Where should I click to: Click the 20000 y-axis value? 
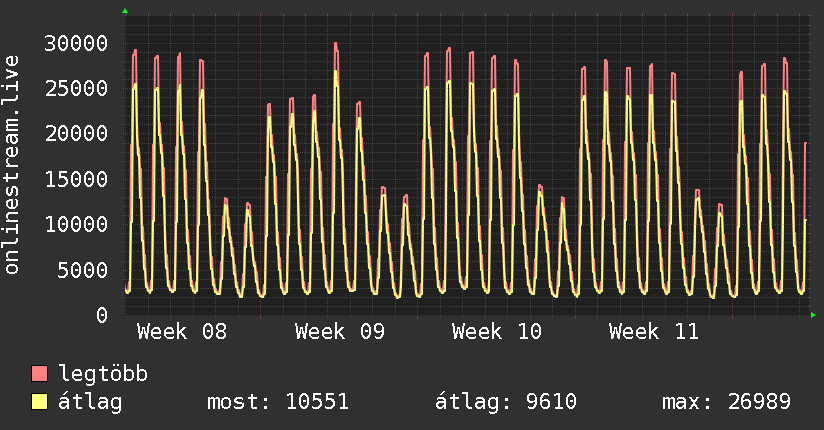(x=78, y=133)
